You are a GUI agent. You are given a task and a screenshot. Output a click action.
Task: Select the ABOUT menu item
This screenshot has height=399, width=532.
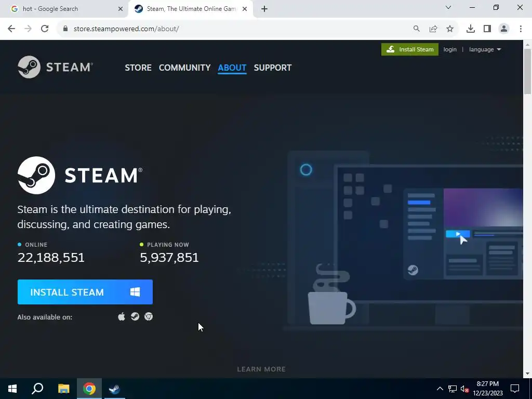(x=232, y=68)
